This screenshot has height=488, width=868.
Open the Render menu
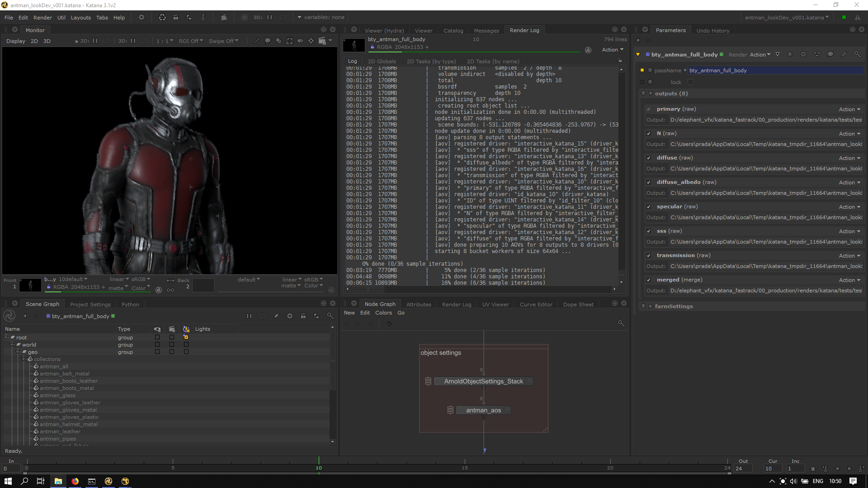42,17
